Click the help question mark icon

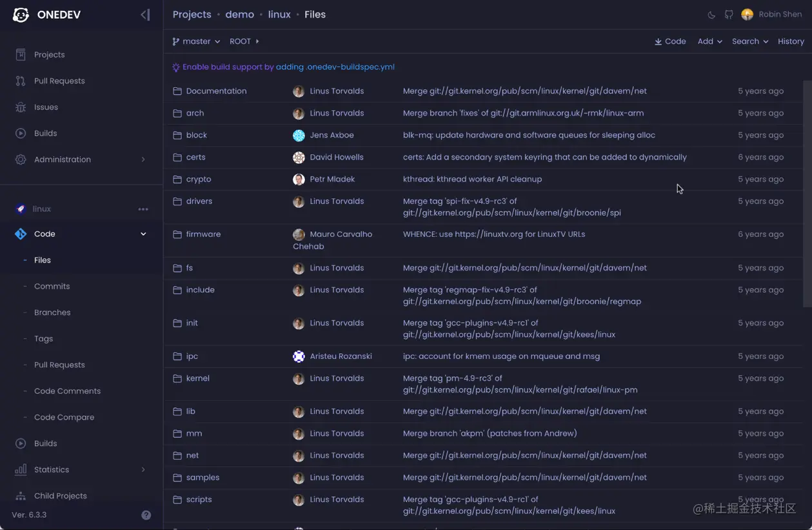(146, 515)
